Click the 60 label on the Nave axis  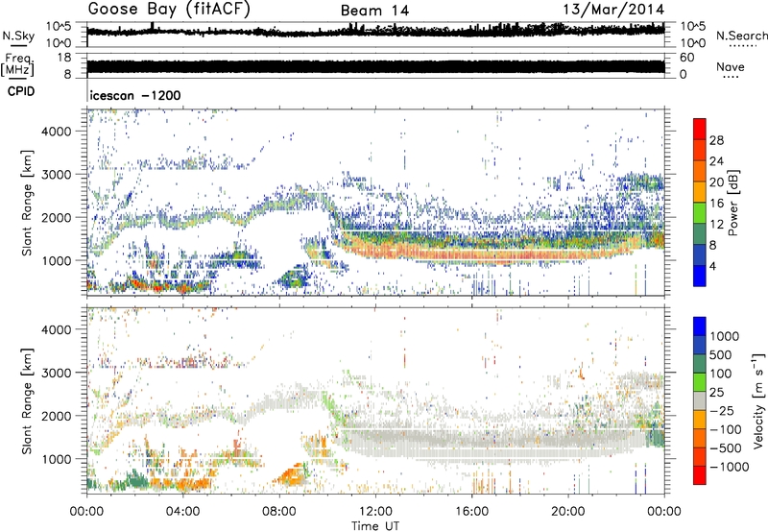point(686,58)
